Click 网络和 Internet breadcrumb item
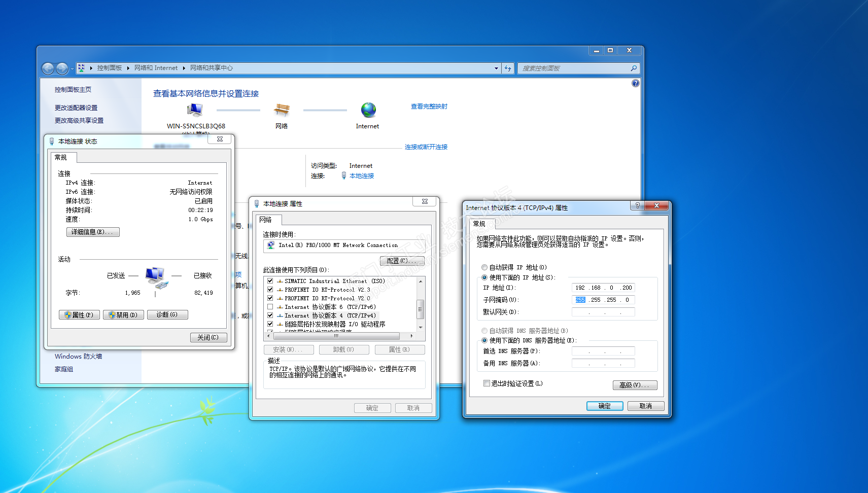The width and height of the screenshot is (868, 493). pos(156,68)
